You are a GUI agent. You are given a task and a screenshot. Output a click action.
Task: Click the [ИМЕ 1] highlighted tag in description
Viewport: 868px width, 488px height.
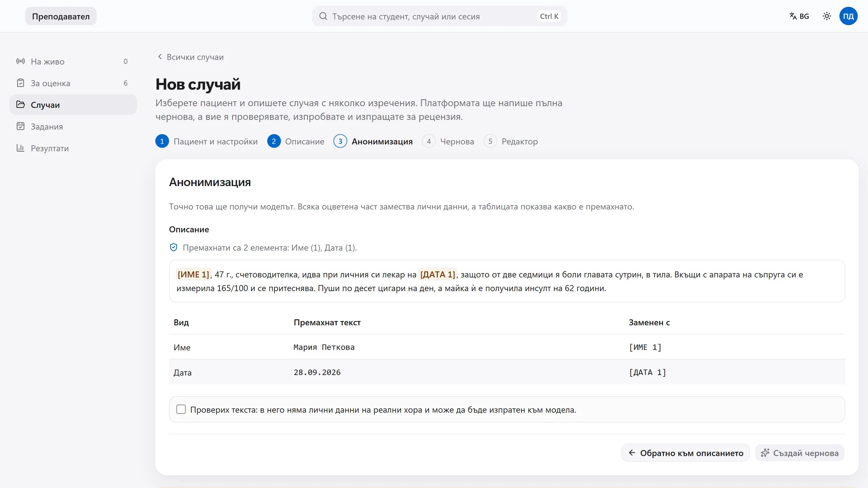193,274
